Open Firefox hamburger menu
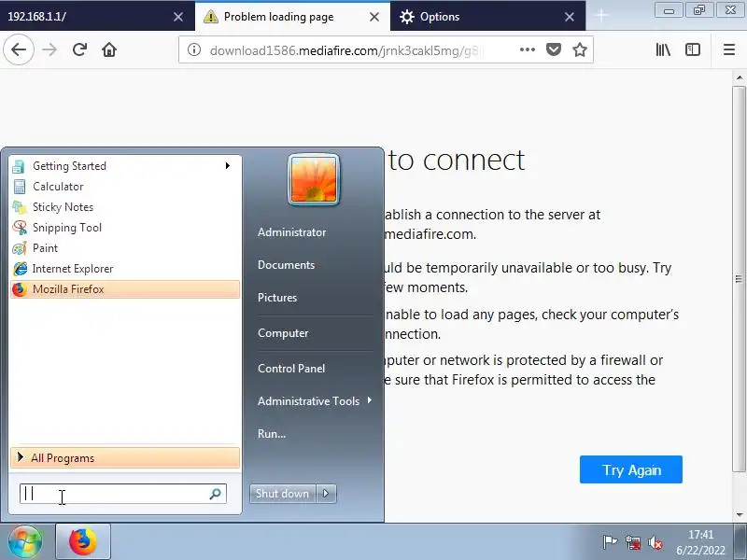The width and height of the screenshot is (747, 560). [729, 49]
